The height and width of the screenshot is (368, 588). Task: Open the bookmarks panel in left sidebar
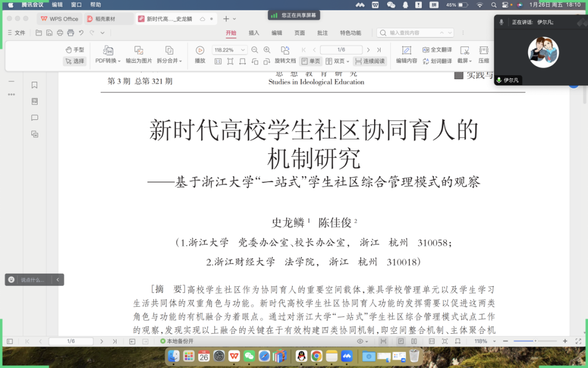click(34, 85)
